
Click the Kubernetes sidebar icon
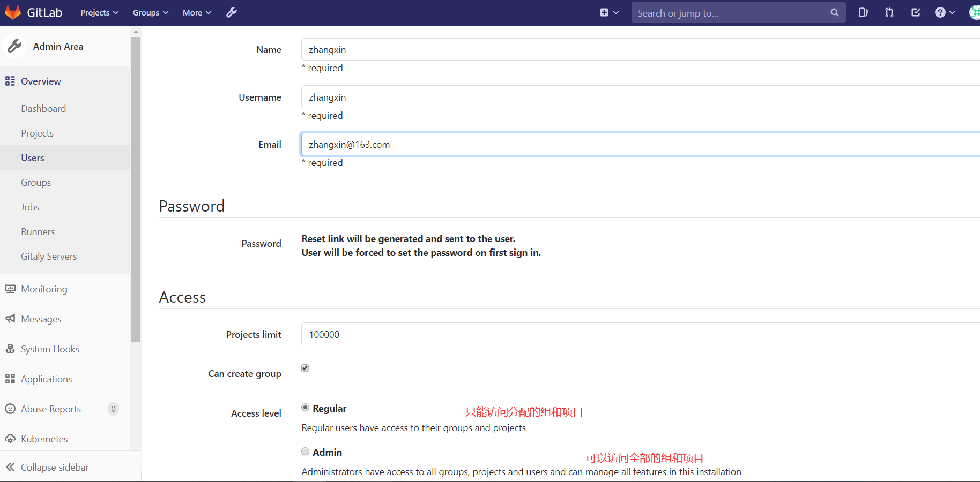pos(10,439)
